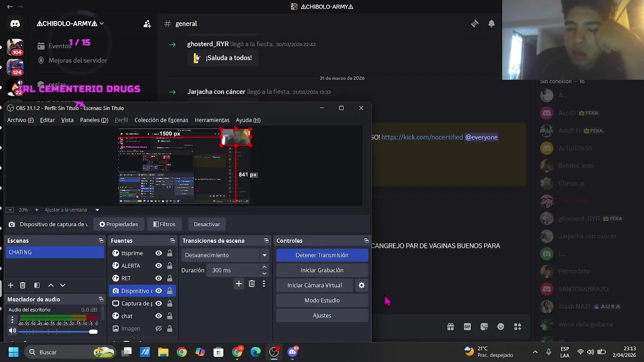Select the Imagen source row
Screen dimensions: 644x362
tap(142, 328)
